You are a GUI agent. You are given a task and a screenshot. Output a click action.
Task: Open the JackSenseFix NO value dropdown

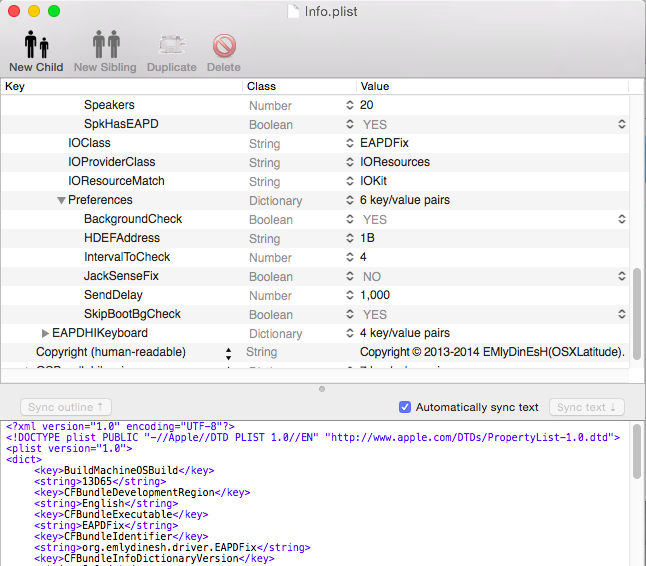coord(621,276)
